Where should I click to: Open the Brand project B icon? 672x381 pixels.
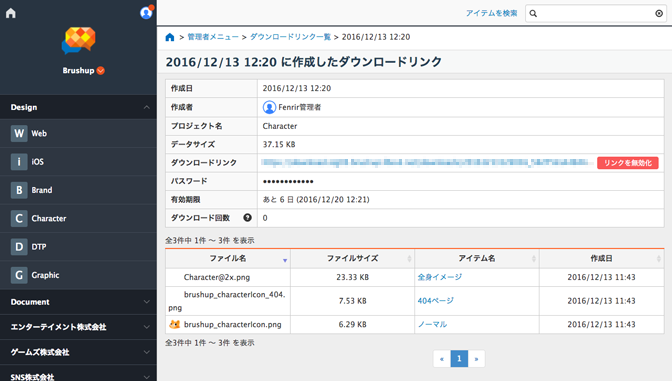coord(19,190)
